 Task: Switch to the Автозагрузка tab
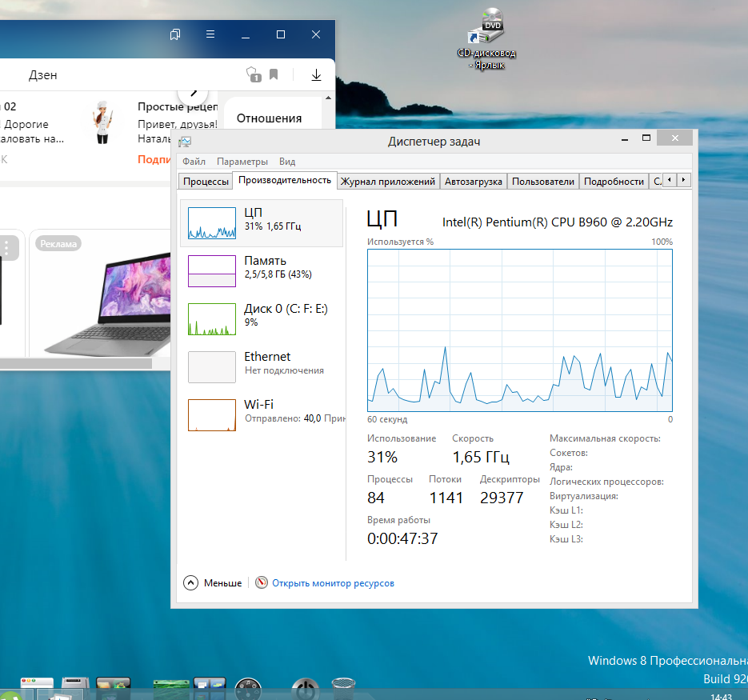(x=474, y=182)
